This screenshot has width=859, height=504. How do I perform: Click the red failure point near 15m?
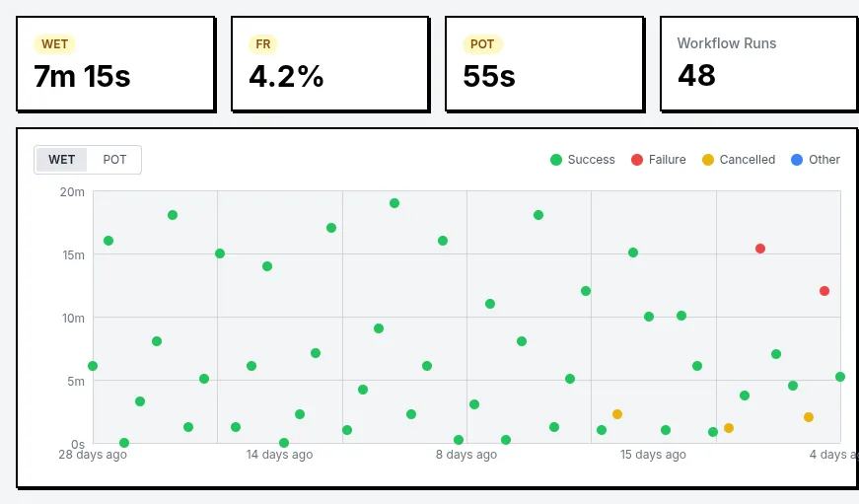pyautogui.click(x=760, y=249)
